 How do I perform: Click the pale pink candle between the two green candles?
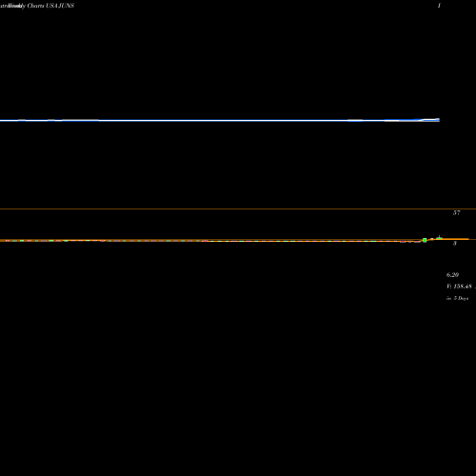(432, 239)
